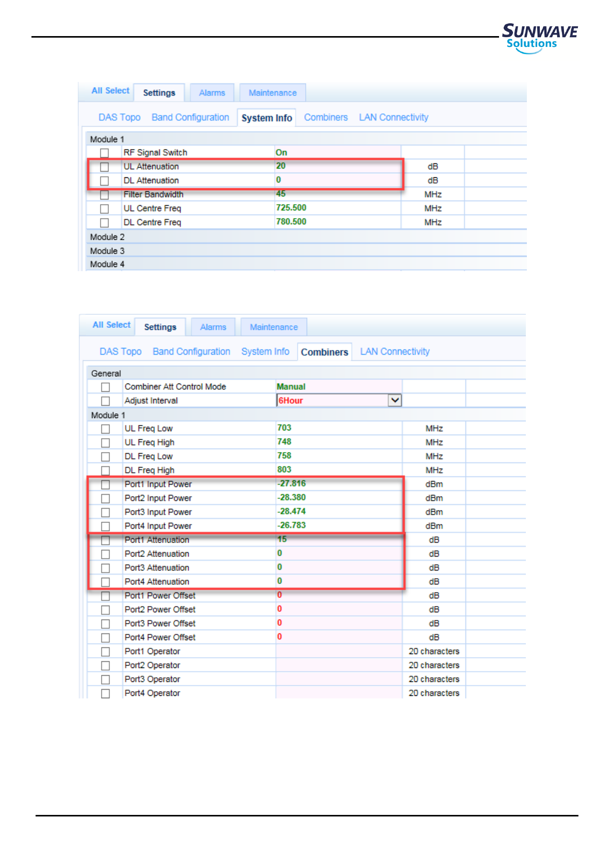Check the RF Signal Switch box

tap(104, 153)
